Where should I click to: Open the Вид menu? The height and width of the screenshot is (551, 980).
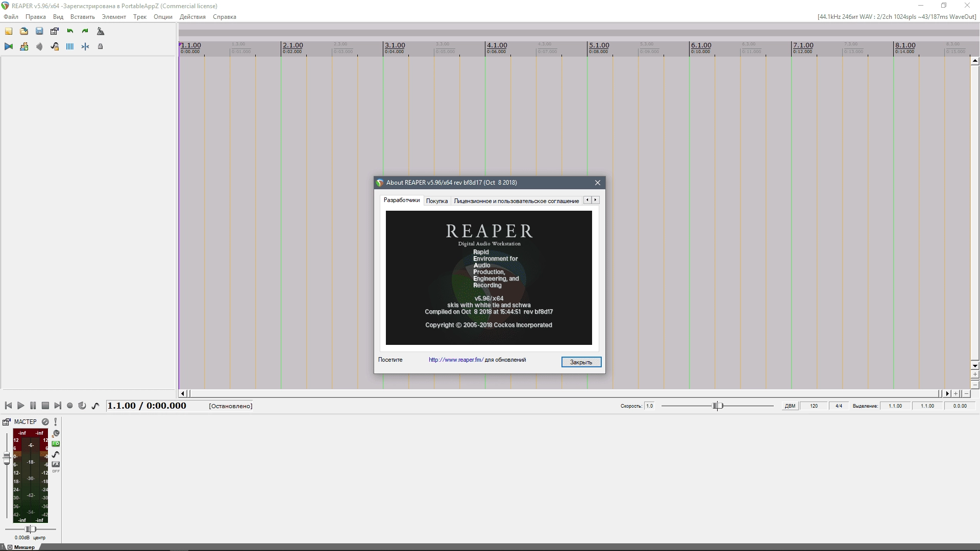(58, 17)
